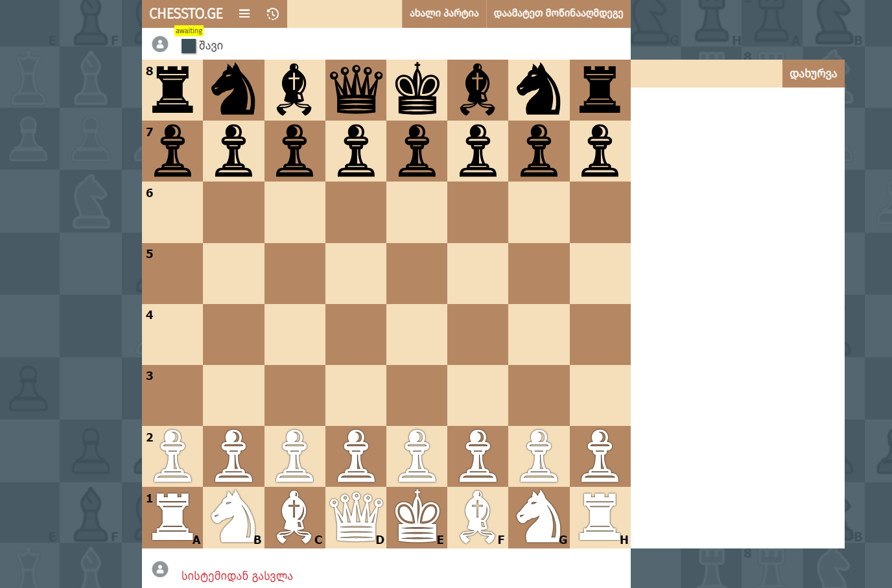Click the დახურვა close panel button
The width and height of the screenshot is (892, 588).
(x=813, y=74)
